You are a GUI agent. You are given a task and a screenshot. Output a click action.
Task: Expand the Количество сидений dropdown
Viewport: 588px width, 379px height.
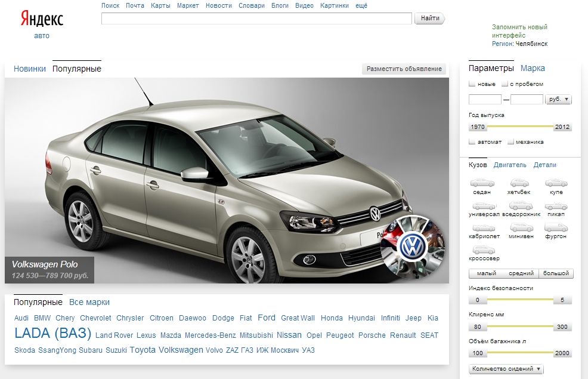(506, 369)
